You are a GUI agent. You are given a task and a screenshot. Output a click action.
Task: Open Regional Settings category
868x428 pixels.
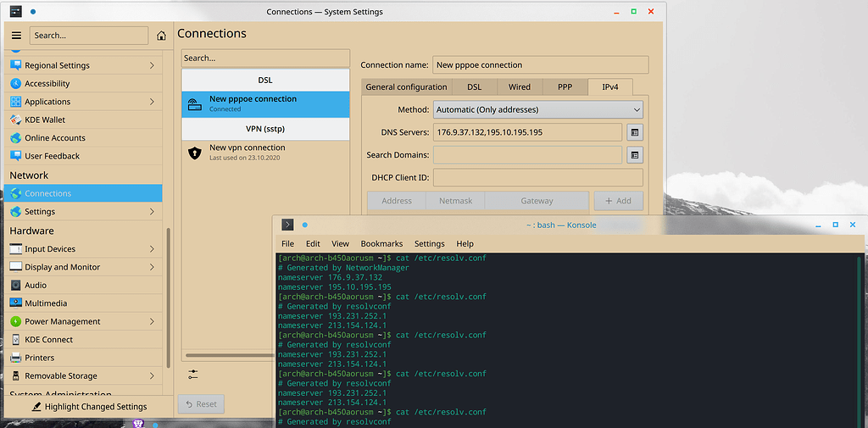pos(83,65)
